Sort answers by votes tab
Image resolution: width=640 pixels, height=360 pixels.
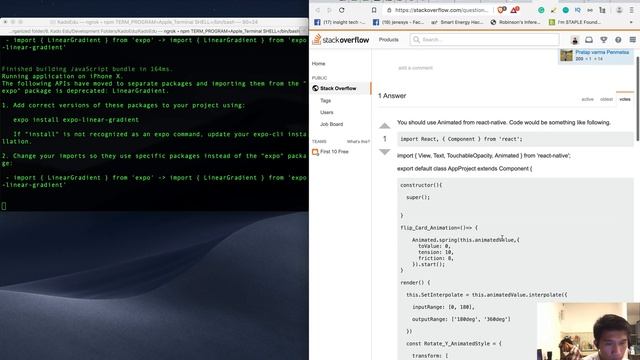[624, 99]
